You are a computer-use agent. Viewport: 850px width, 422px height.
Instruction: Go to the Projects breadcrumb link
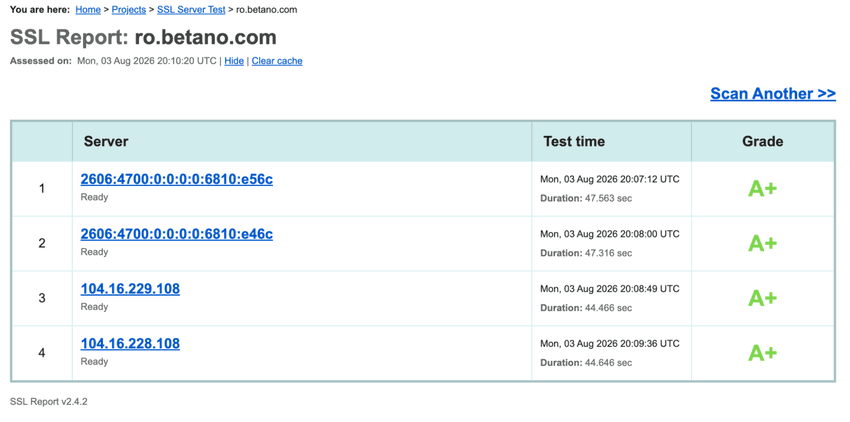tap(128, 10)
